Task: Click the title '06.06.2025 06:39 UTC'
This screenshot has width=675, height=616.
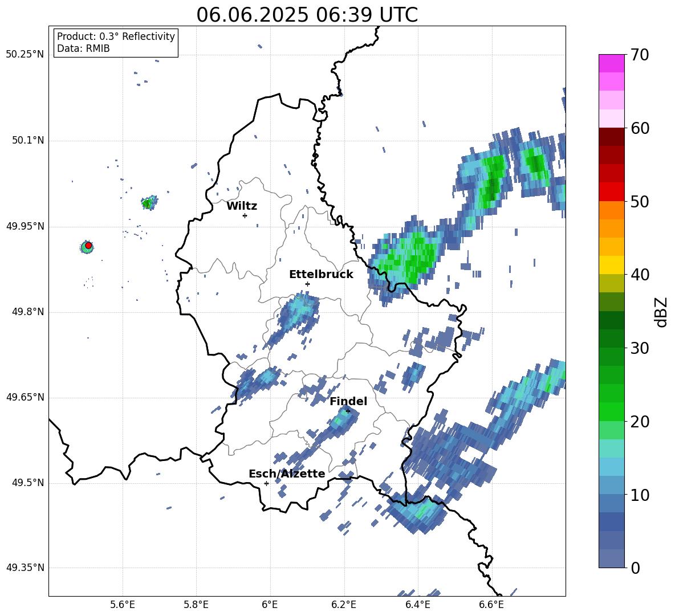Action: [x=307, y=15]
